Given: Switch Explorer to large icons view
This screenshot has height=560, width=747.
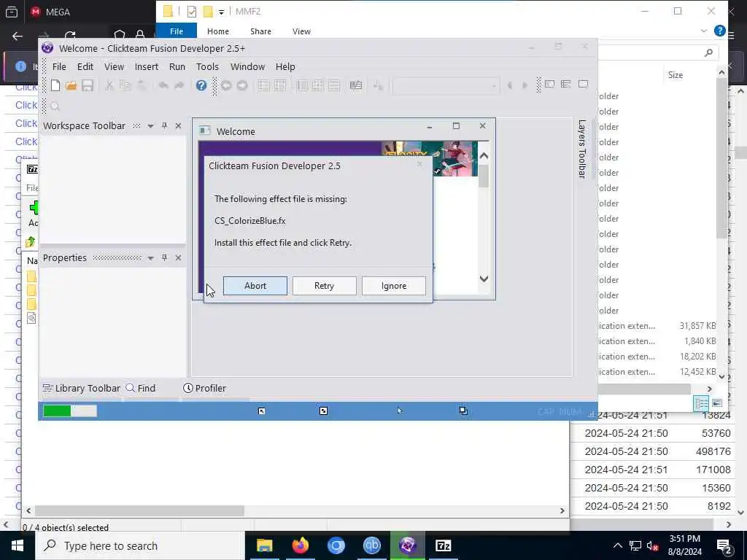Looking at the screenshot, I should [717, 403].
